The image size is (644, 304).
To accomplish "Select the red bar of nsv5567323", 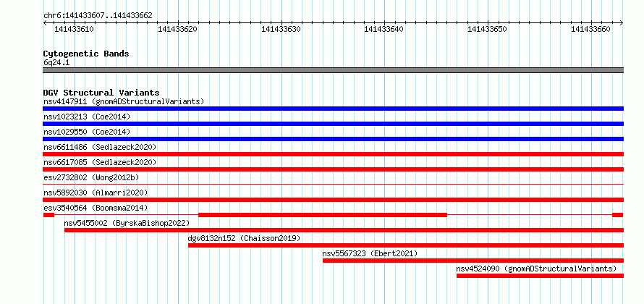I will point(473,261).
